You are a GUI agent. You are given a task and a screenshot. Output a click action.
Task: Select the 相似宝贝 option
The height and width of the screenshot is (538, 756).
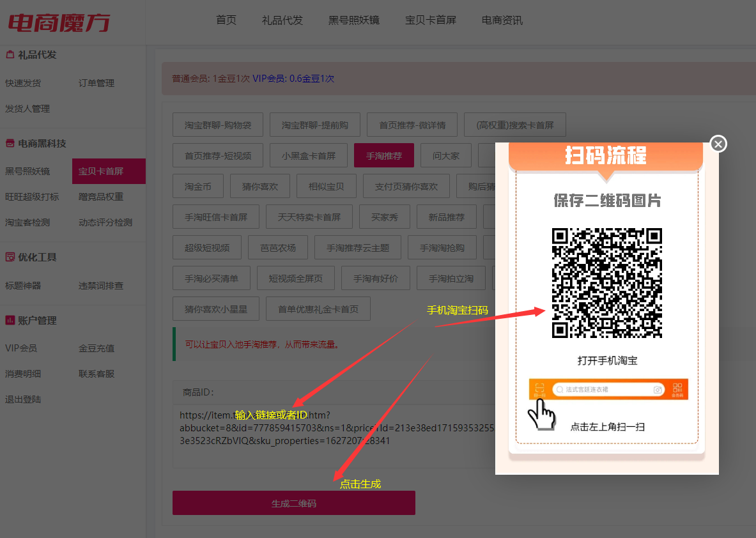click(327, 187)
